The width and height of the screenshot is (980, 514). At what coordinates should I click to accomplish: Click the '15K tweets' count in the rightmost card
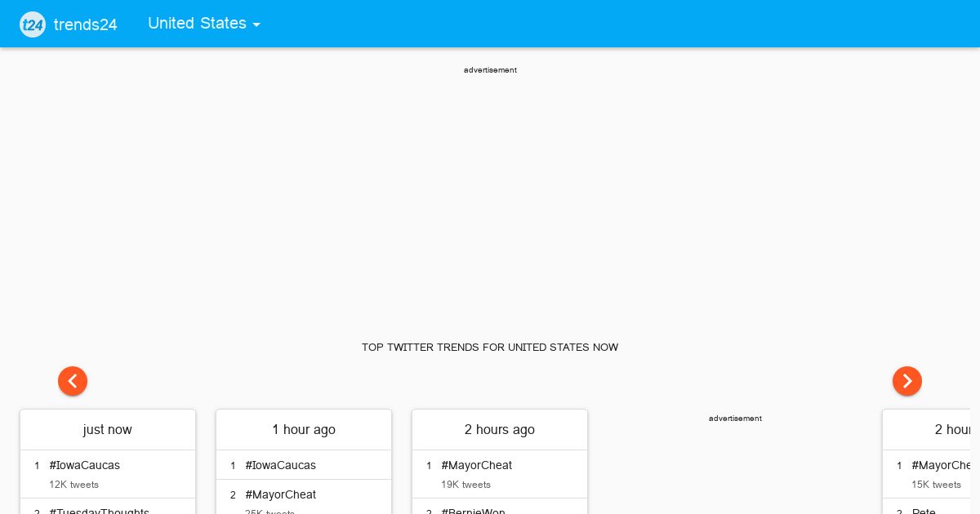pyautogui.click(x=936, y=485)
